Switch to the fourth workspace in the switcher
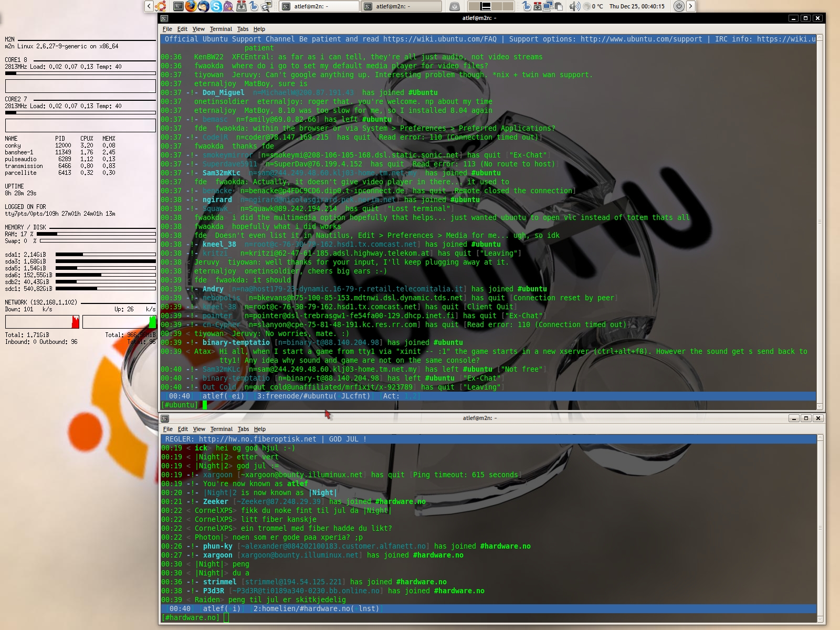The image size is (840, 630). pyautogui.click(x=508, y=6)
